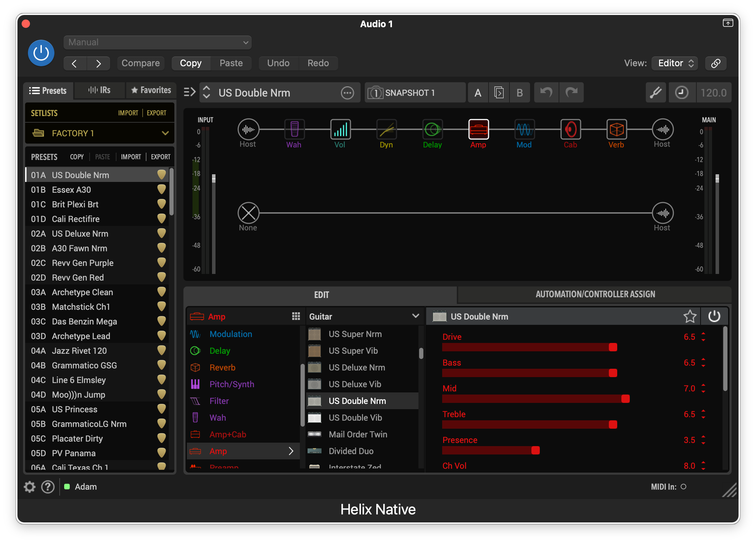Select the Pitch/Synth category

243,384
